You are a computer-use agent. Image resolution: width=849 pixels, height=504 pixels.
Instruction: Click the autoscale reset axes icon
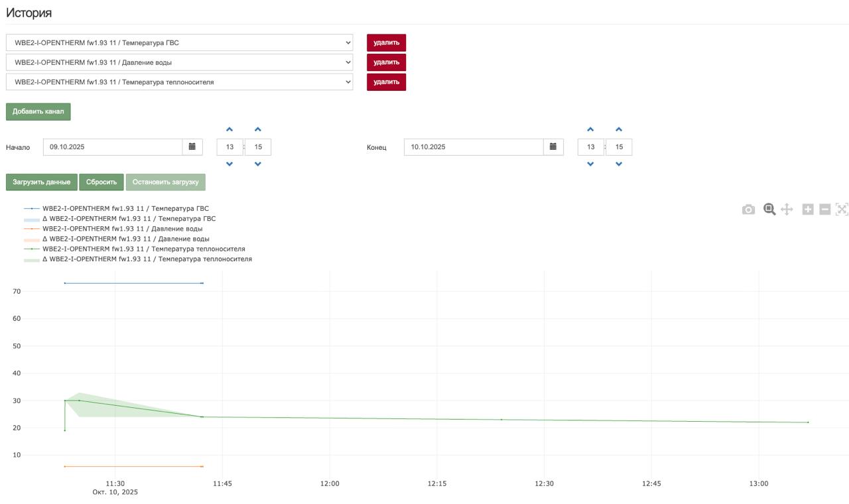[x=842, y=210]
